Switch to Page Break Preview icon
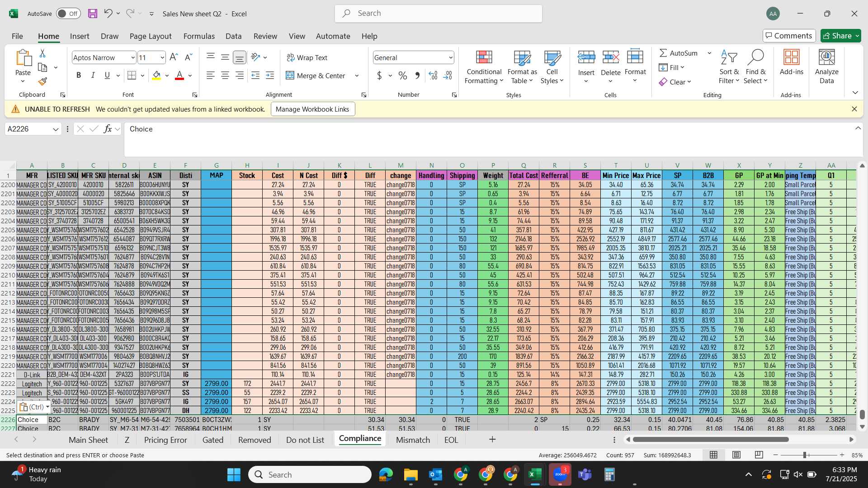 pos(759,455)
